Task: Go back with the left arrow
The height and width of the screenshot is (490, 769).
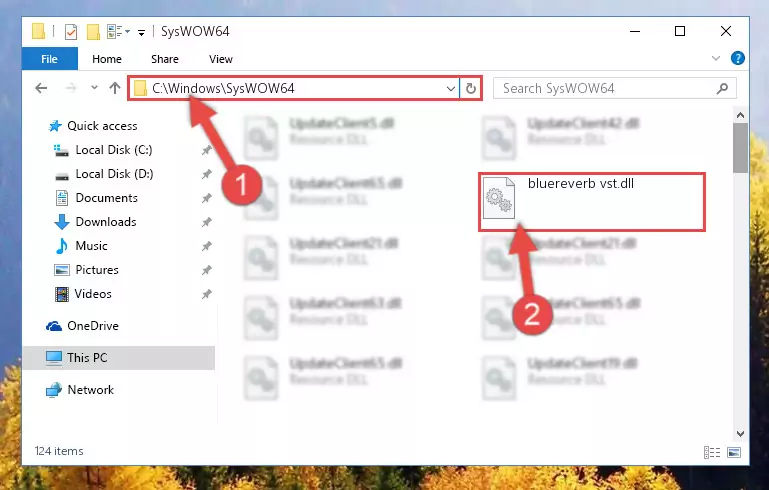Action: point(41,88)
